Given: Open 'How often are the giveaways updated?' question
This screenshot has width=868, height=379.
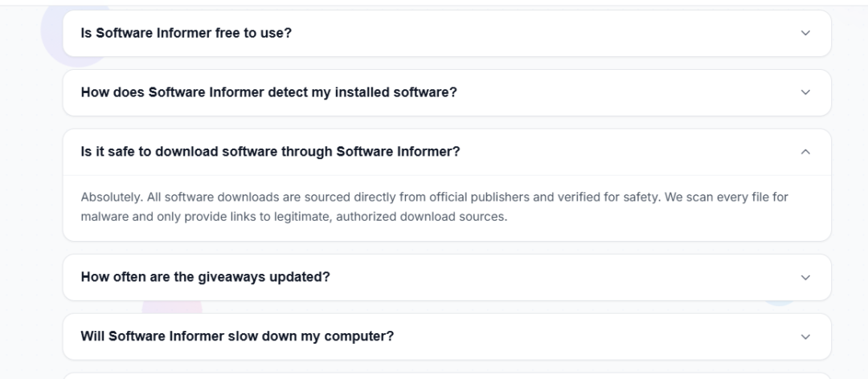Looking at the screenshot, I should pos(205,277).
